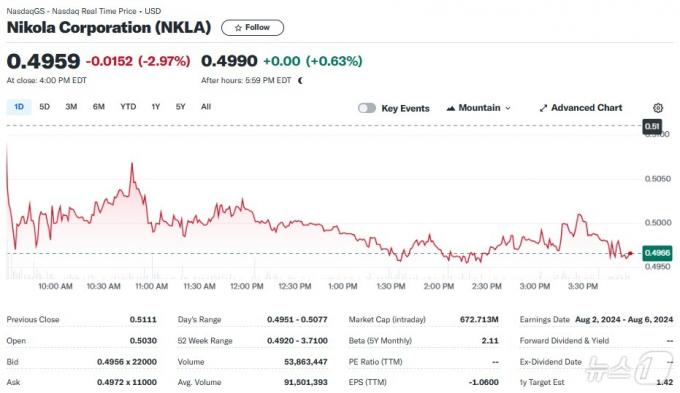Screen dimensions: 680x393
Task: Click the closing price 0.4959
Action: pos(43,61)
